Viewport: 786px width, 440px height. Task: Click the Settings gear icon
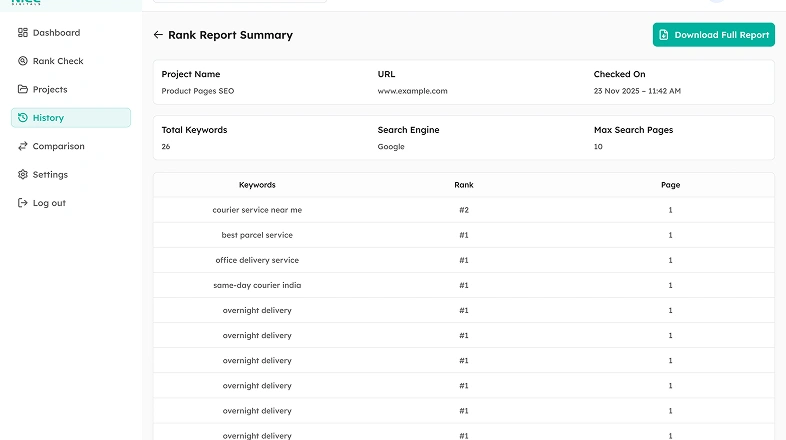click(23, 175)
